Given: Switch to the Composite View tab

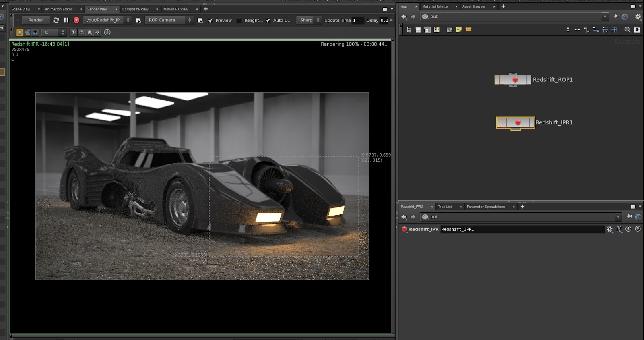Looking at the screenshot, I should (135, 9).
